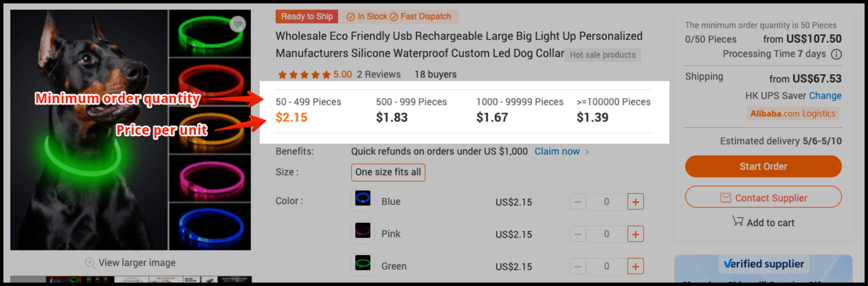Click View larger image
This screenshot has height=286, width=868.
(x=137, y=263)
